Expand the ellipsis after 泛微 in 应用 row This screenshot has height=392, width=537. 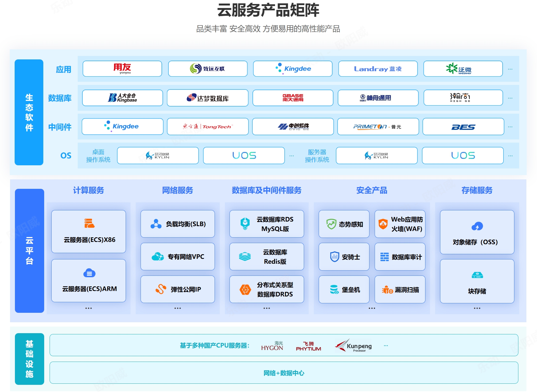point(510,69)
